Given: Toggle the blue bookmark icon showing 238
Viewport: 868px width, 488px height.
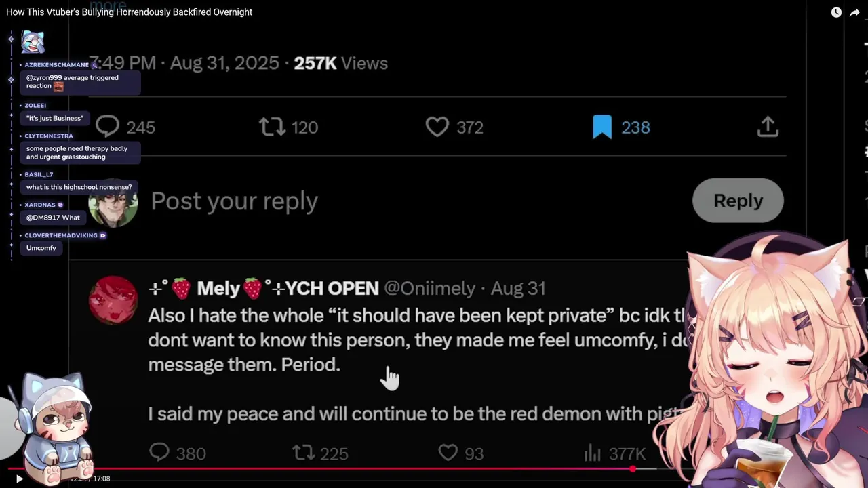Looking at the screenshot, I should pyautogui.click(x=602, y=127).
